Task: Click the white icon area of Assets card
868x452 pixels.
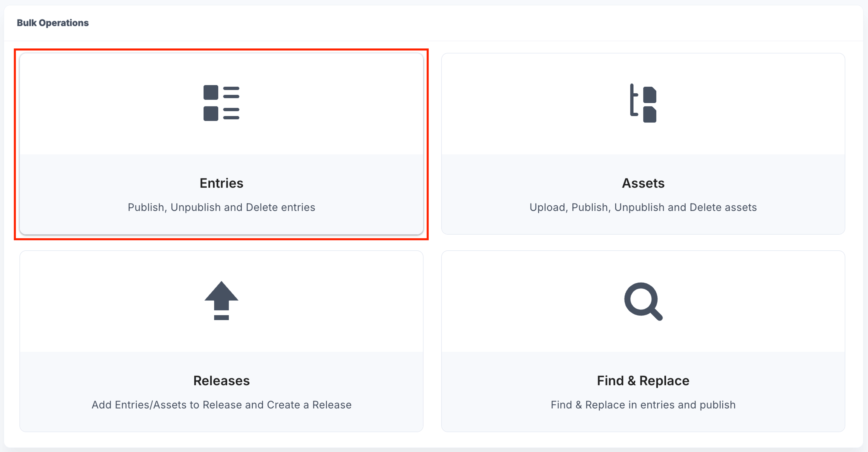Action: tap(643, 104)
